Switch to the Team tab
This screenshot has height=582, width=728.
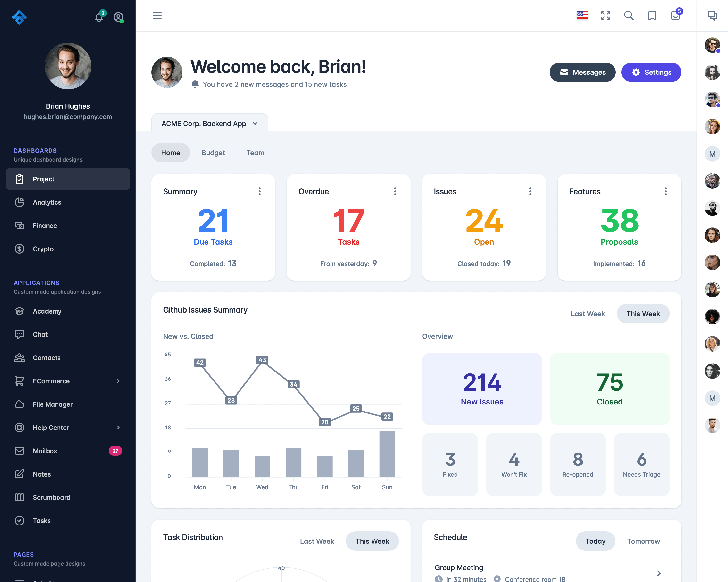point(255,153)
